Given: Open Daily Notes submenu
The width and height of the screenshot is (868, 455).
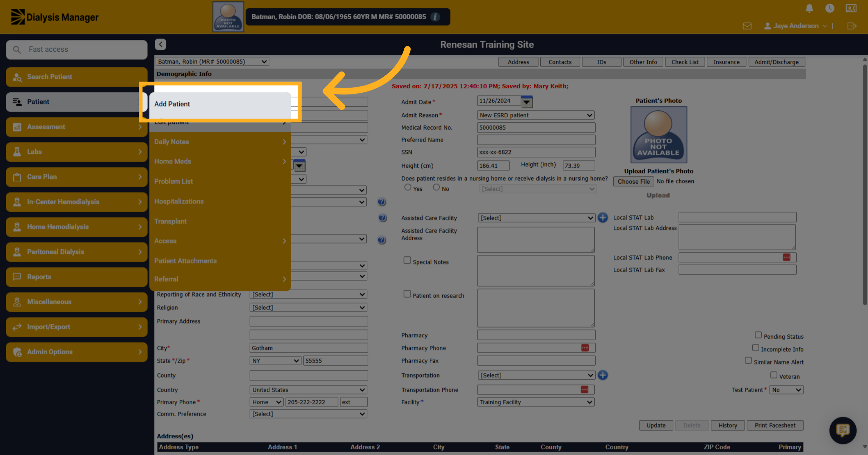Looking at the screenshot, I should (220, 142).
